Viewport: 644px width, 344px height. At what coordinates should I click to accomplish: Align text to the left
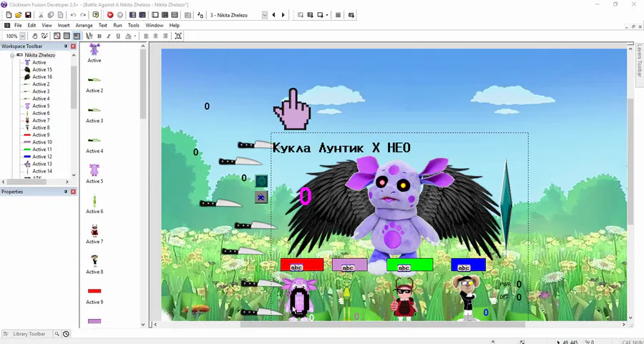[x=146, y=36]
